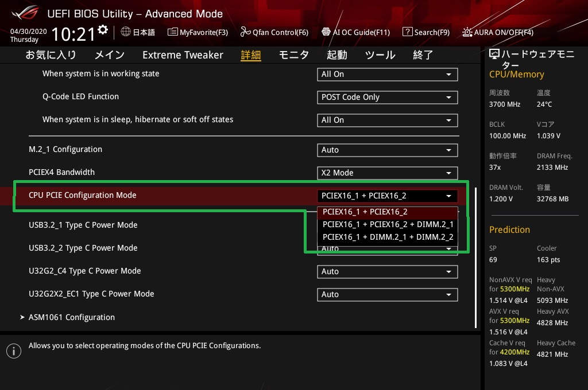Select U32G2_C4 Type C Power Mode label
Viewport: 588px width, 390px height.
pyautogui.click(x=85, y=271)
